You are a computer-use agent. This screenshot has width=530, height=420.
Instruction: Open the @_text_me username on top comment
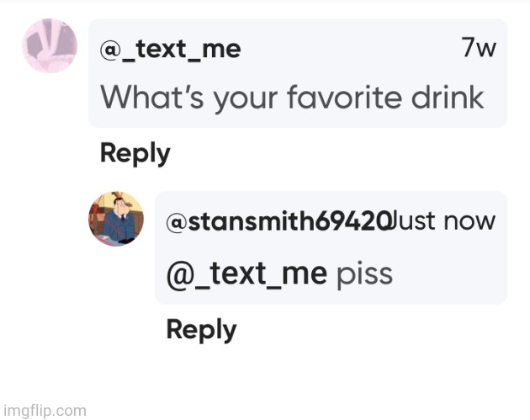tap(171, 50)
